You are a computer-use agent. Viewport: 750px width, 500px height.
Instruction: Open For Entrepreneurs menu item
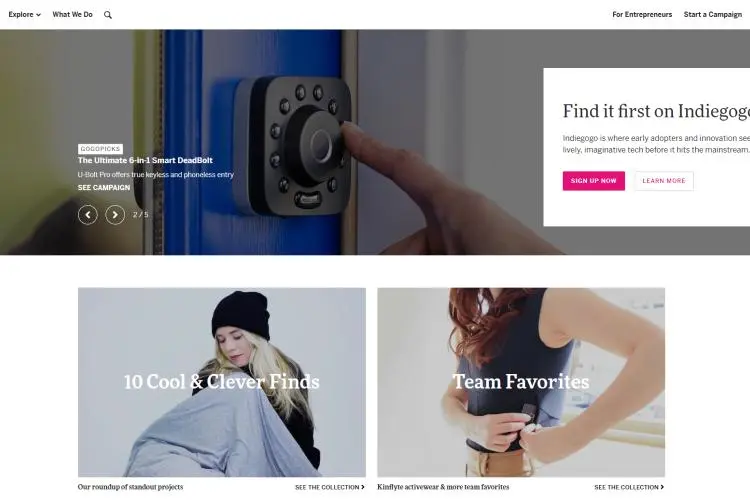[x=642, y=14]
